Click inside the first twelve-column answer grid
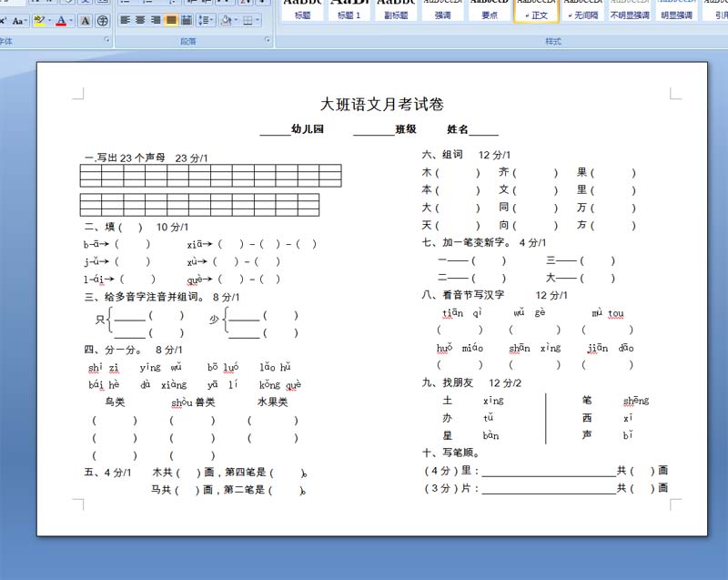The width and height of the screenshot is (728, 580). tap(211, 176)
